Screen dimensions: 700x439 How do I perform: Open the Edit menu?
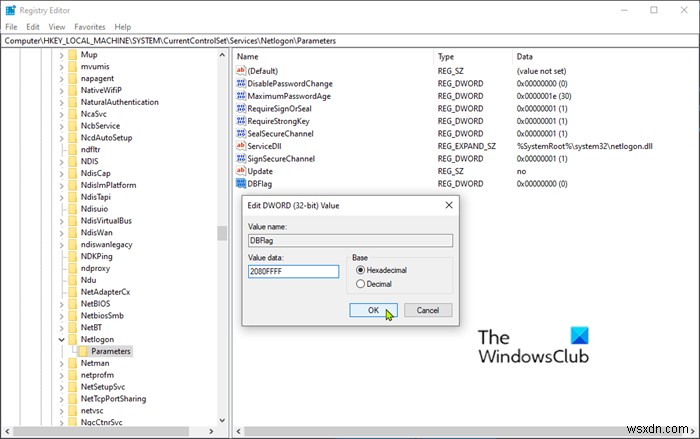click(33, 27)
